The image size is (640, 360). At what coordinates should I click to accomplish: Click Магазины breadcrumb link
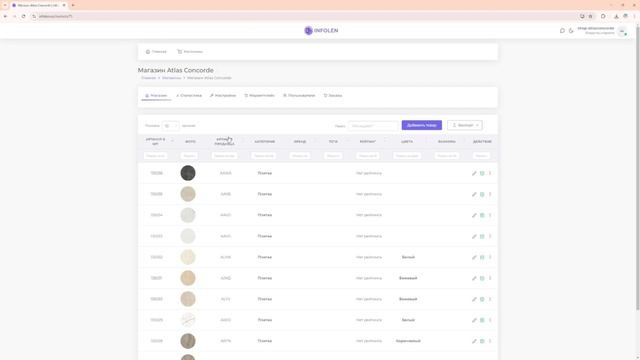171,78
